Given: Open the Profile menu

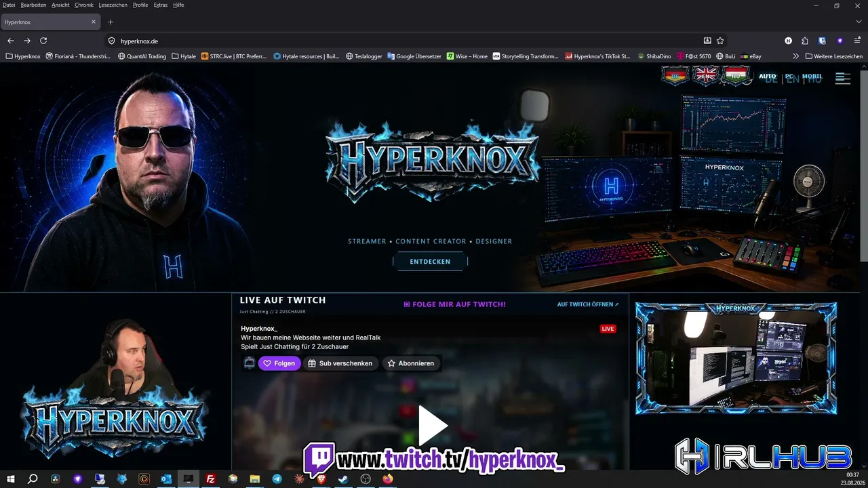Looking at the screenshot, I should [x=140, y=5].
